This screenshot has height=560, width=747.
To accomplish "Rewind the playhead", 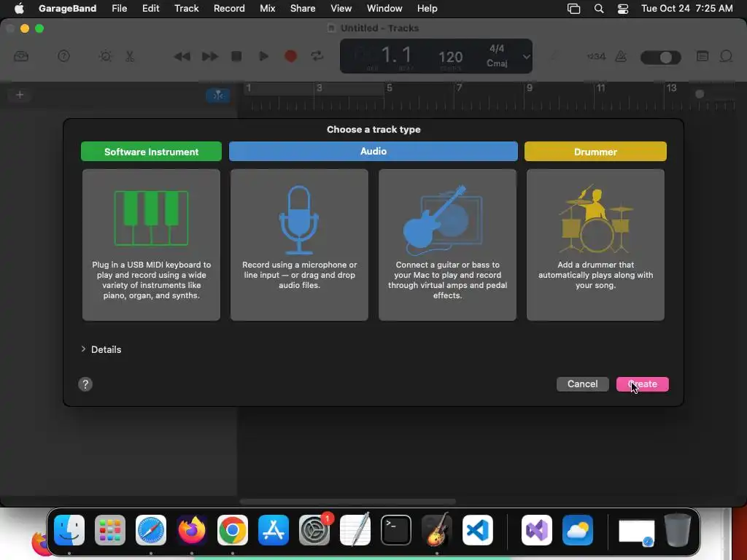I will tap(182, 57).
